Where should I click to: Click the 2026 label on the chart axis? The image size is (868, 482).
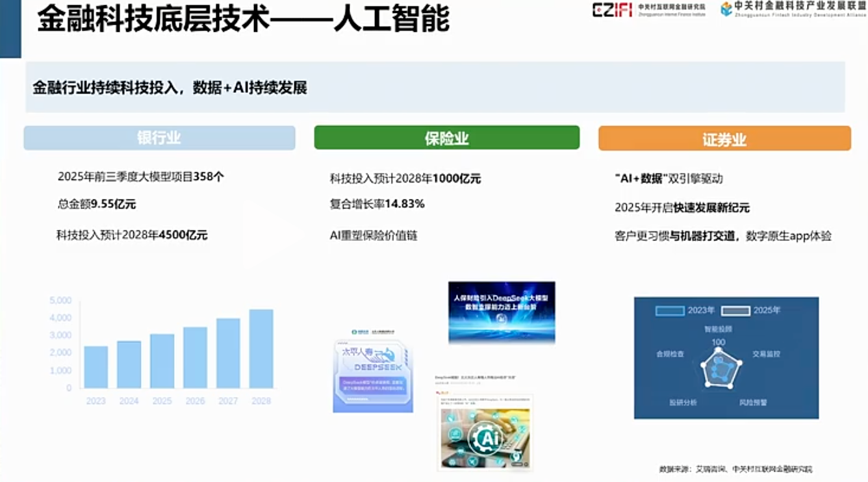click(195, 401)
